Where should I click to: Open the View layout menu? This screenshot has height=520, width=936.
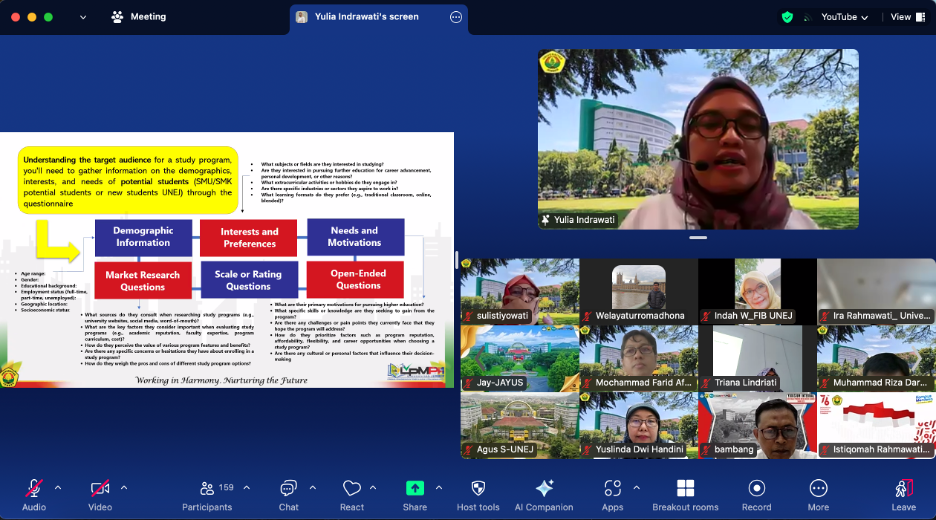point(905,17)
